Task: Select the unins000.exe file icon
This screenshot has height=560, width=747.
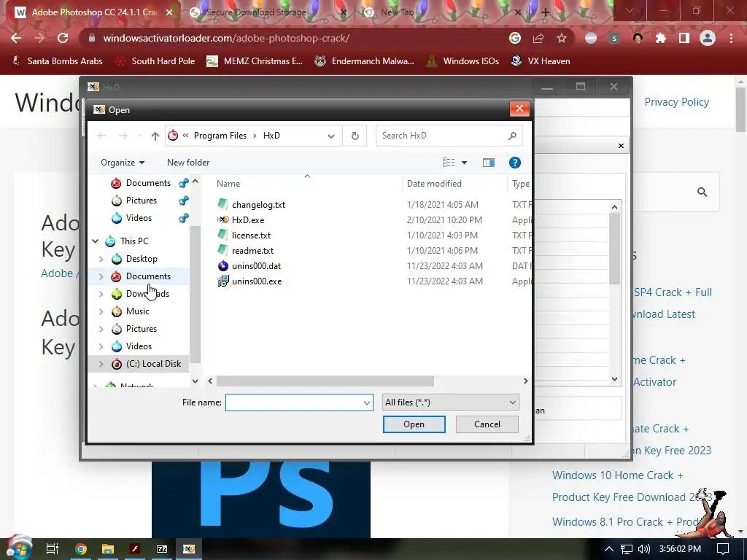Action: [222, 281]
